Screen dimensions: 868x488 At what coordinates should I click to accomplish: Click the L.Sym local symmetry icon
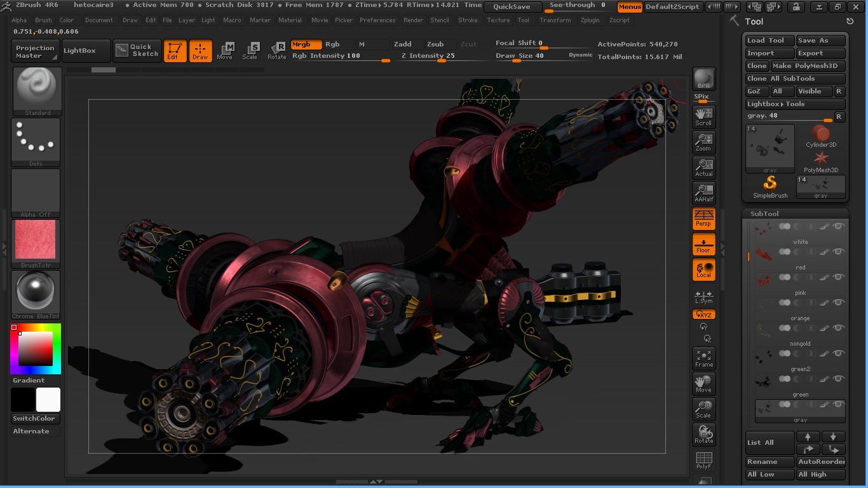[x=703, y=297]
